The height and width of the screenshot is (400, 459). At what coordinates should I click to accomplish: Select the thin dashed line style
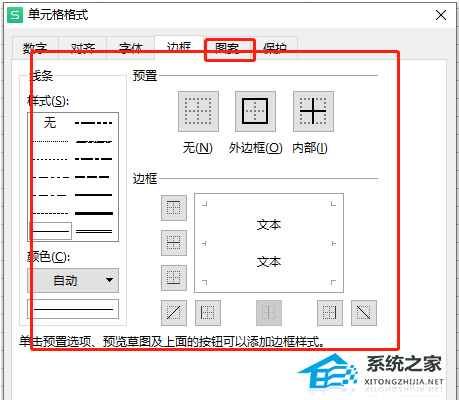[x=50, y=213]
